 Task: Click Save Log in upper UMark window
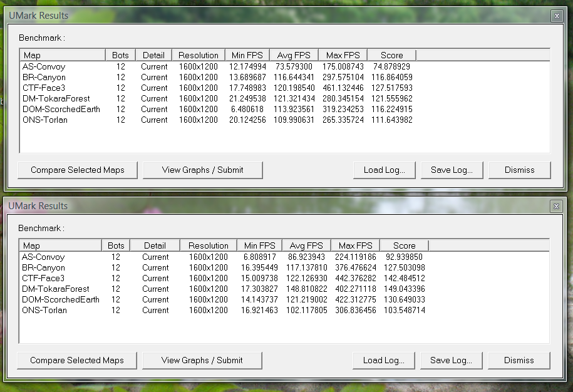(452, 170)
